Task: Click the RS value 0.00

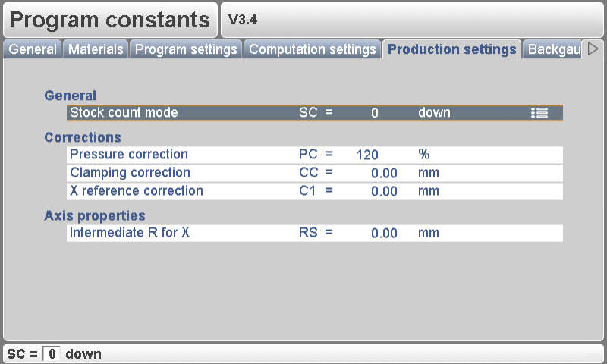Action: 384,233
